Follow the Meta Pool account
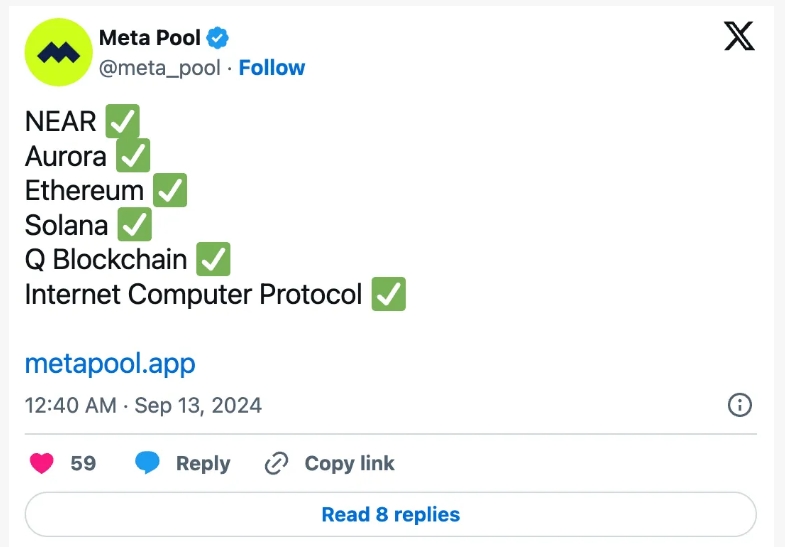The height and width of the screenshot is (547, 785). (x=272, y=68)
